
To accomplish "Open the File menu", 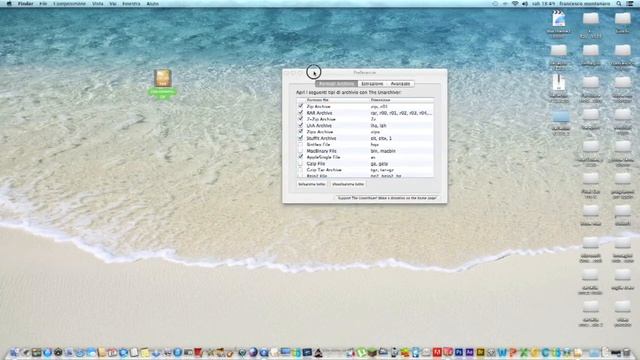I will (x=43, y=4).
